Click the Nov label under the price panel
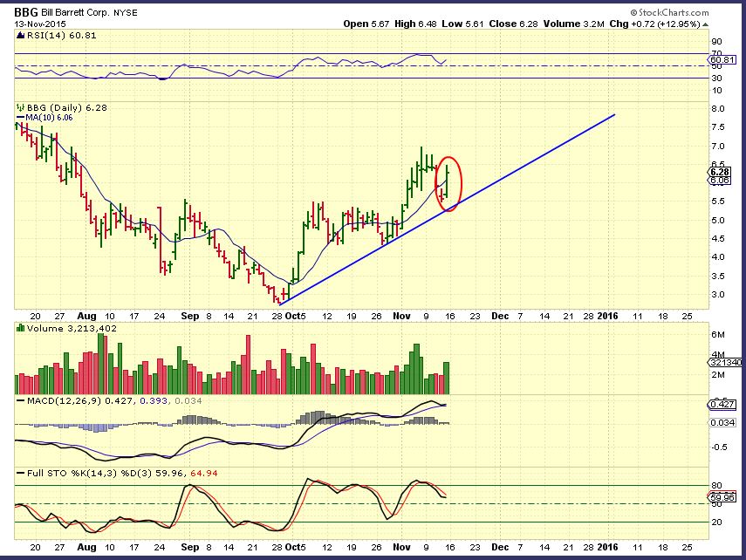This screenshot has height=560, width=746. click(401, 316)
